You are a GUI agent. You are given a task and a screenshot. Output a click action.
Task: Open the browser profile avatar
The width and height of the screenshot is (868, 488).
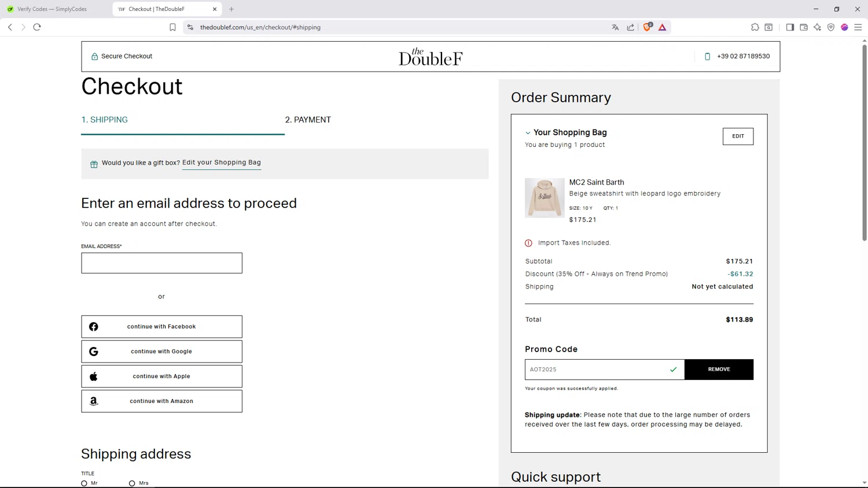[844, 27]
